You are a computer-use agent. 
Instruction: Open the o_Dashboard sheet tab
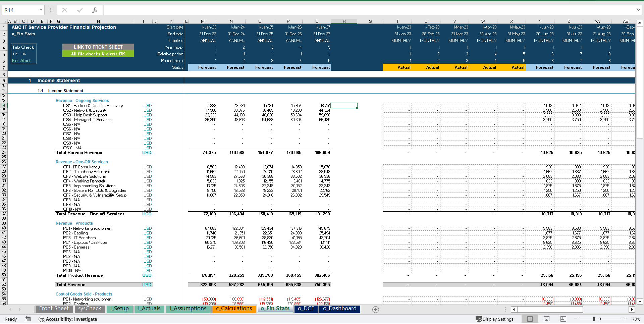[339, 309]
